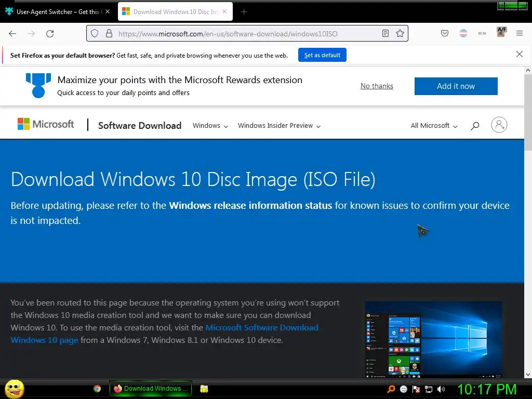
Task: Sign in using the account avatar icon
Action: click(x=499, y=125)
